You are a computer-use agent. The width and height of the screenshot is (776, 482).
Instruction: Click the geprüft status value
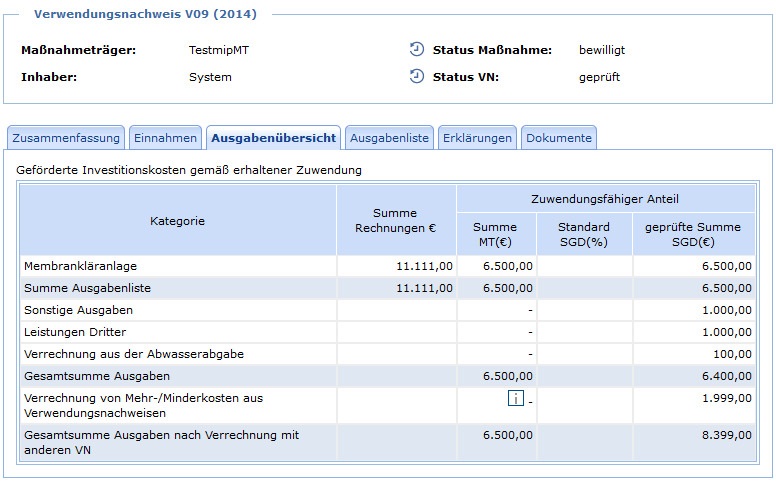(599, 77)
